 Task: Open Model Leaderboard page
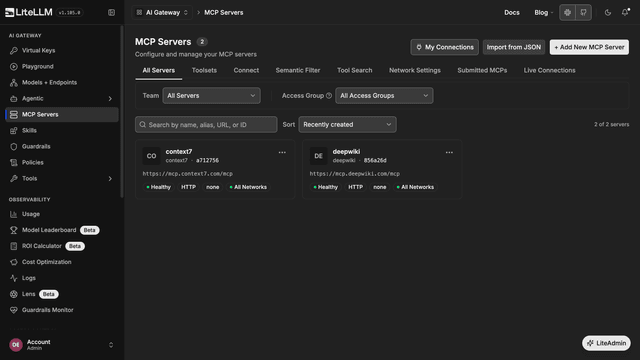pyautogui.click(x=62, y=230)
